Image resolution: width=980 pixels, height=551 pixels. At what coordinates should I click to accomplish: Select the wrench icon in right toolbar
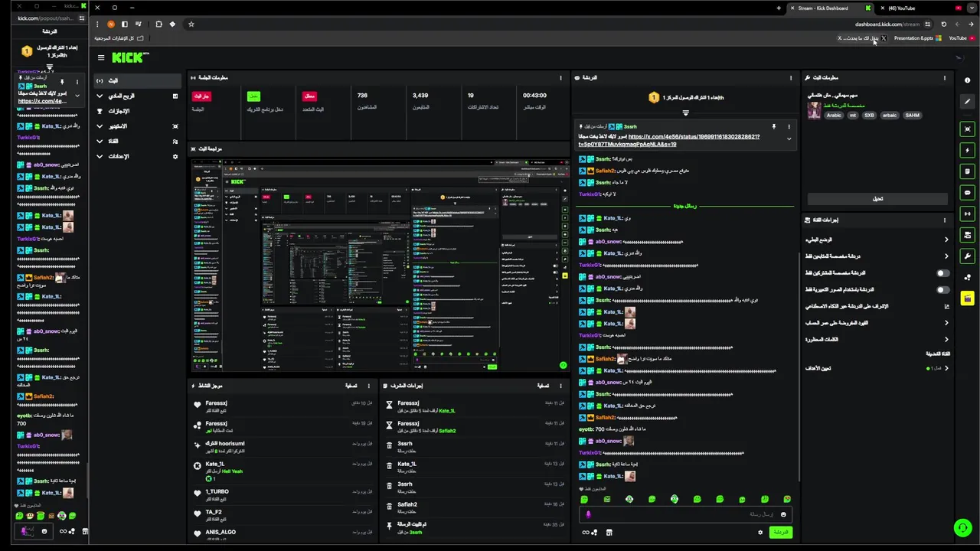[x=968, y=256]
